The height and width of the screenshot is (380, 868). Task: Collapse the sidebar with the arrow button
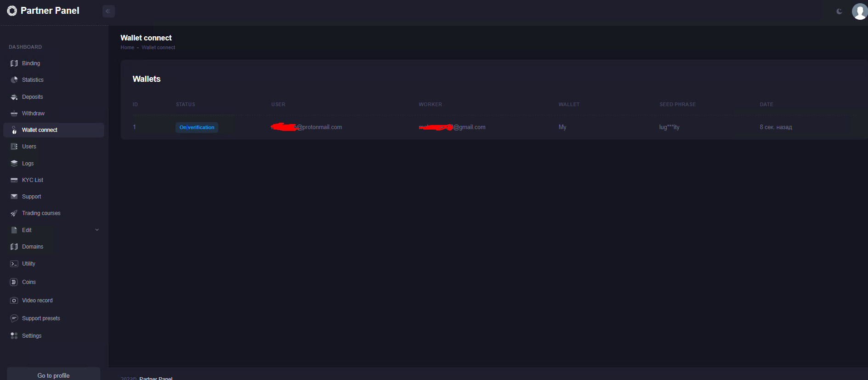tap(108, 11)
